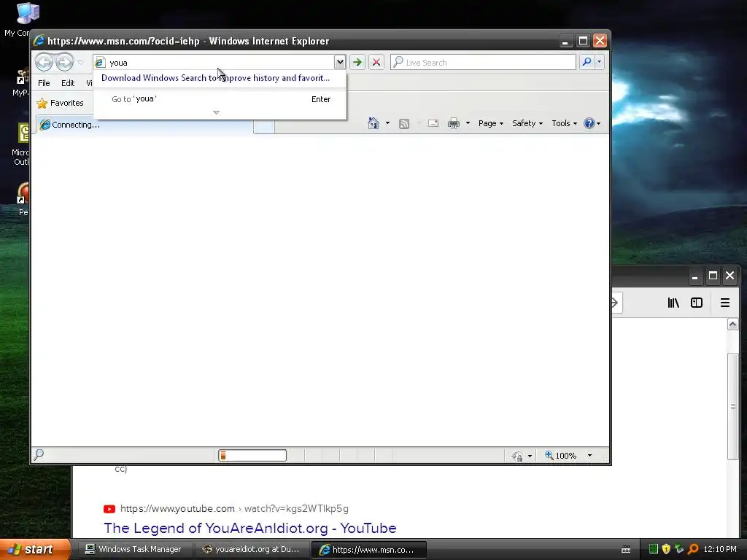Viewport: 747px width, 560px height.
Task: Open the File menu
Action: click(x=44, y=83)
